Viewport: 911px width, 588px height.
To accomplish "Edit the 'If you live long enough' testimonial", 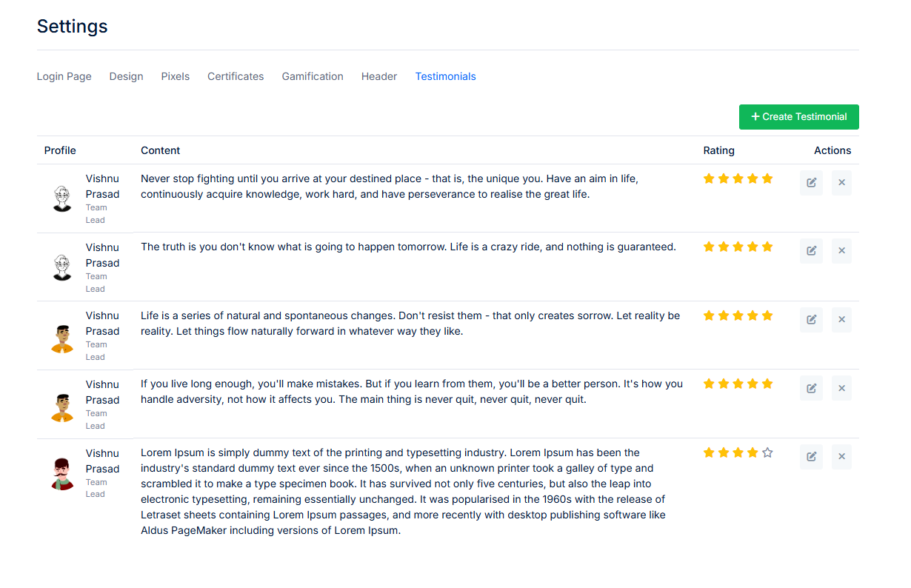I will pyautogui.click(x=811, y=388).
